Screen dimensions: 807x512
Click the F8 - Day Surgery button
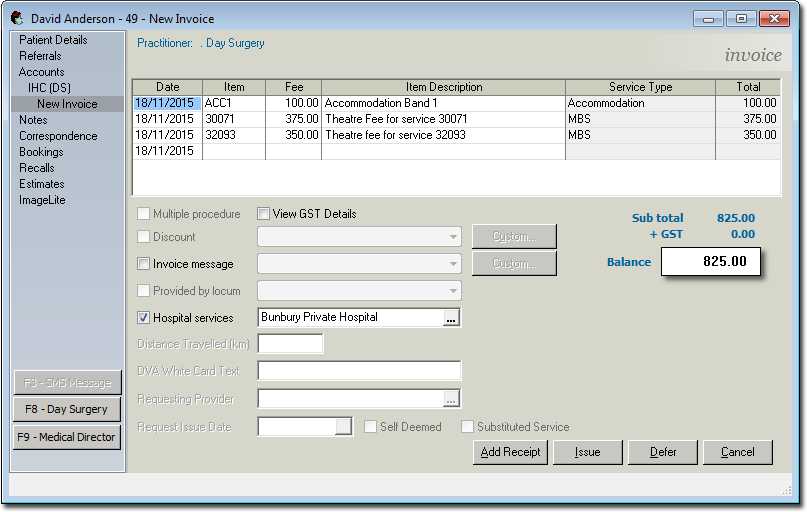tap(66, 409)
